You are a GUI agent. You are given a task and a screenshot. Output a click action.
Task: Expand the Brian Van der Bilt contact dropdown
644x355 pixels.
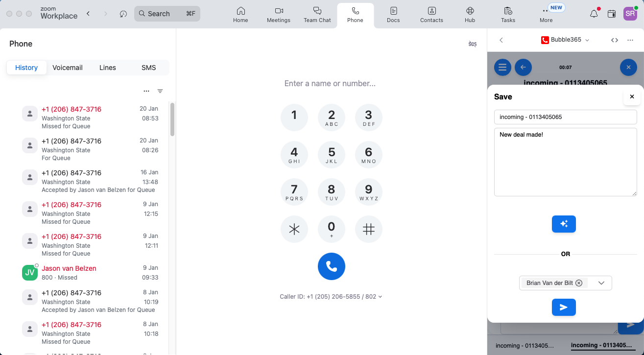coord(601,283)
